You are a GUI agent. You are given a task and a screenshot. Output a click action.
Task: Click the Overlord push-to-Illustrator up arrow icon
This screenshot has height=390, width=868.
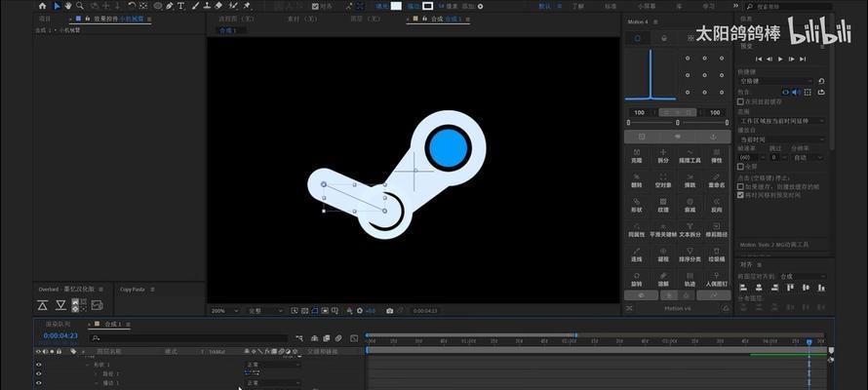[43, 305]
